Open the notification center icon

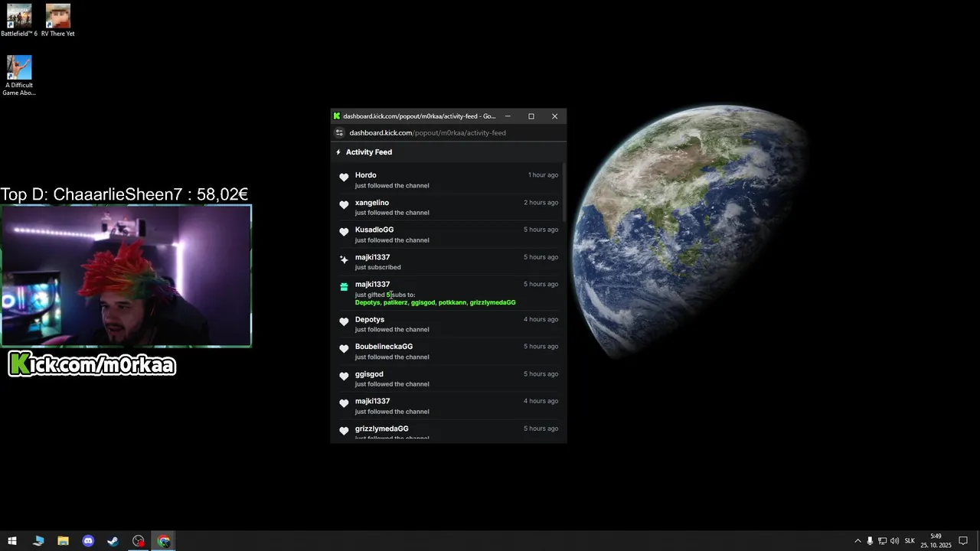963,541
